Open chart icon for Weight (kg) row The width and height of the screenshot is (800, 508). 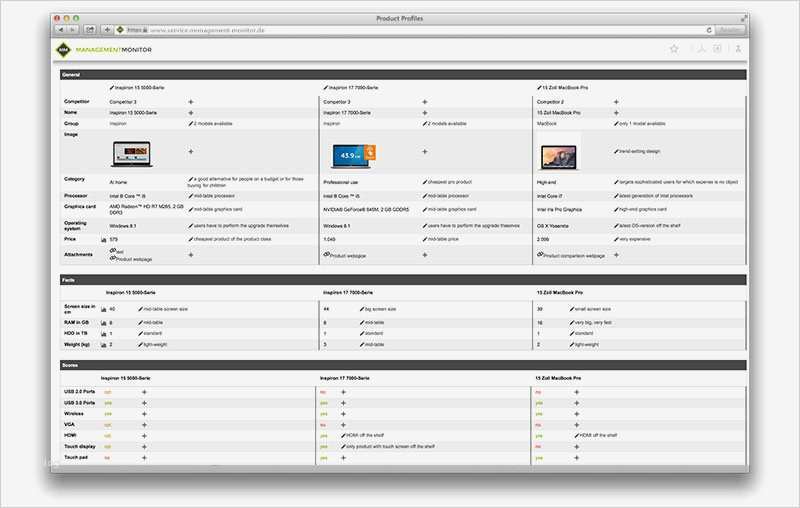point(104,345)
